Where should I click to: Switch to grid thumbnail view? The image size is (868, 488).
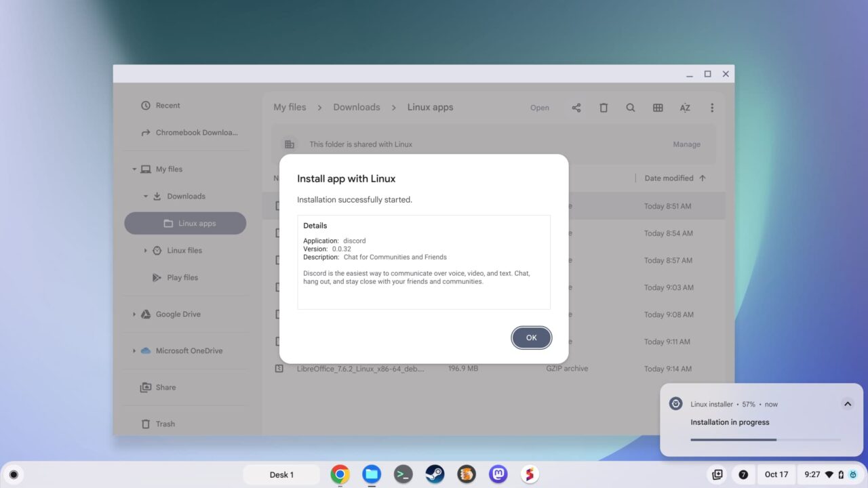point(658,108)
